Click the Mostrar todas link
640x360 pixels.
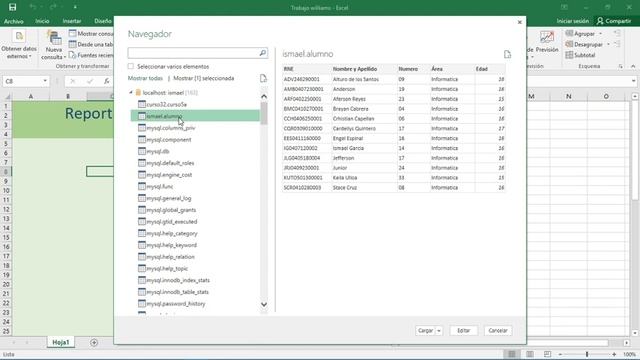pos(145,78)
